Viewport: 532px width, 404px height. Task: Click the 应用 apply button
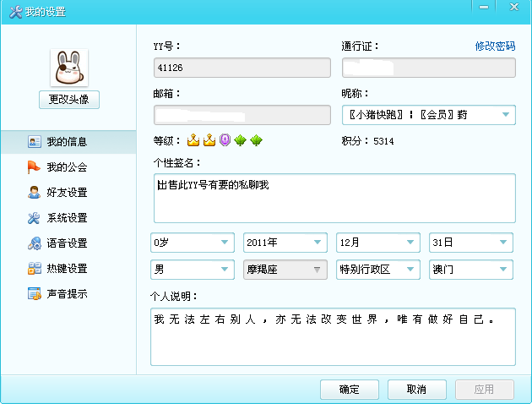pos(485,390)
